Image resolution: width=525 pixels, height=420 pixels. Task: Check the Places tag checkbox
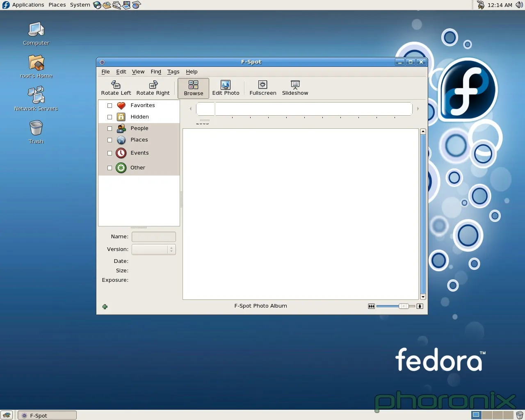coord(110,140)
